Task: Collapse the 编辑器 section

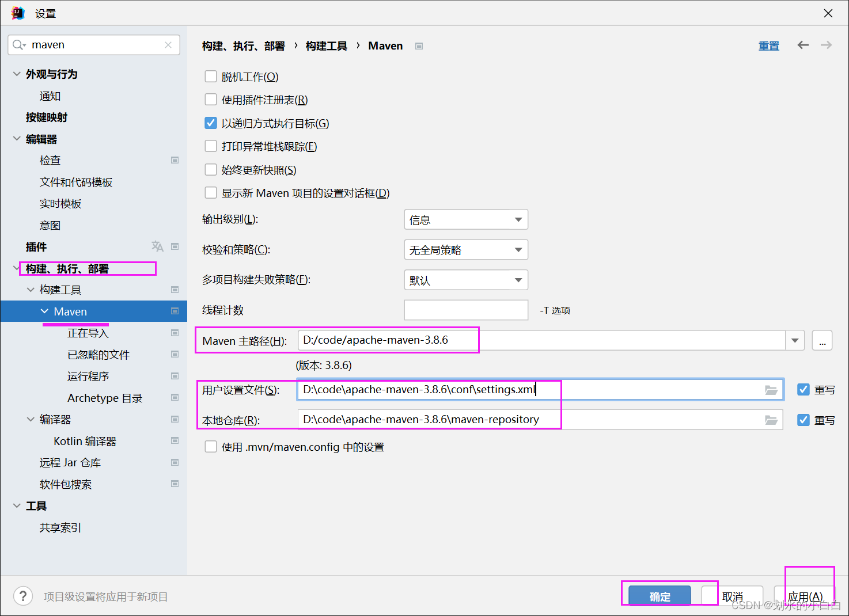Action: (x=17, y=139)
